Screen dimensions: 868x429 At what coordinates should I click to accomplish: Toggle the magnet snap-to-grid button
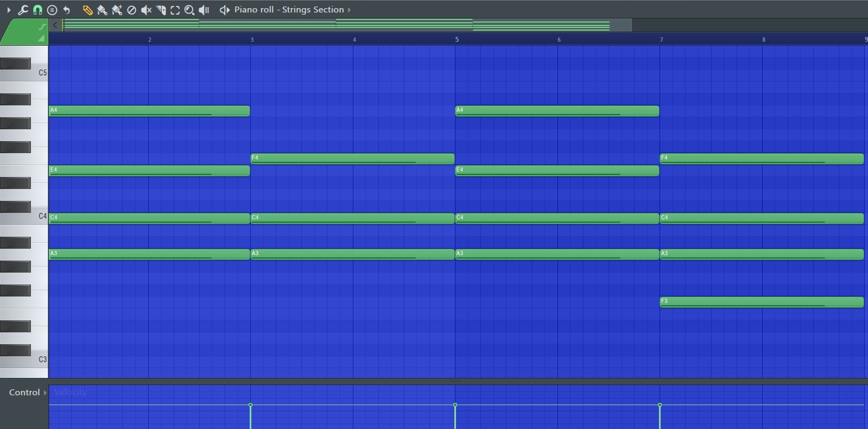point(37,10)
